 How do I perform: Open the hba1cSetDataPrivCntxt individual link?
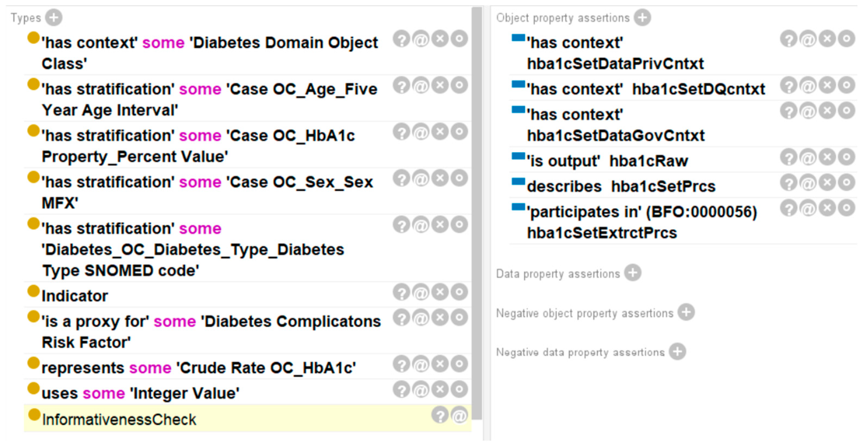(615, 64)
